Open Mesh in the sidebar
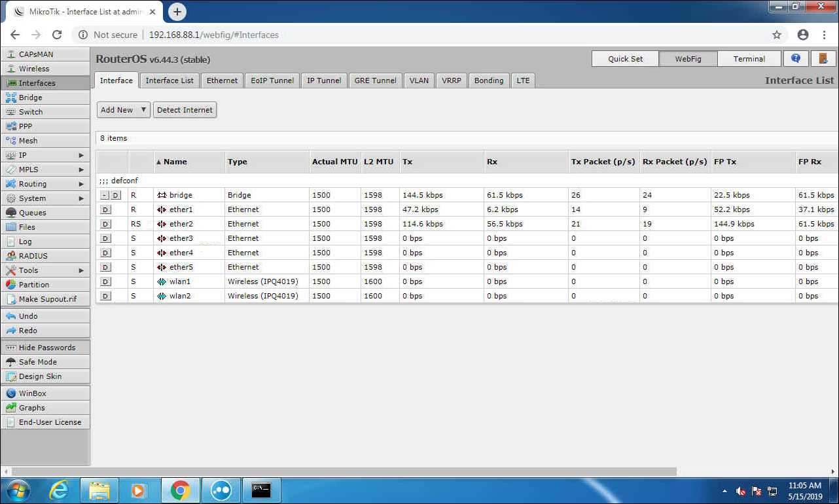Screen dimensions: 839x504 pyautogui.click(x=45, y=141)
